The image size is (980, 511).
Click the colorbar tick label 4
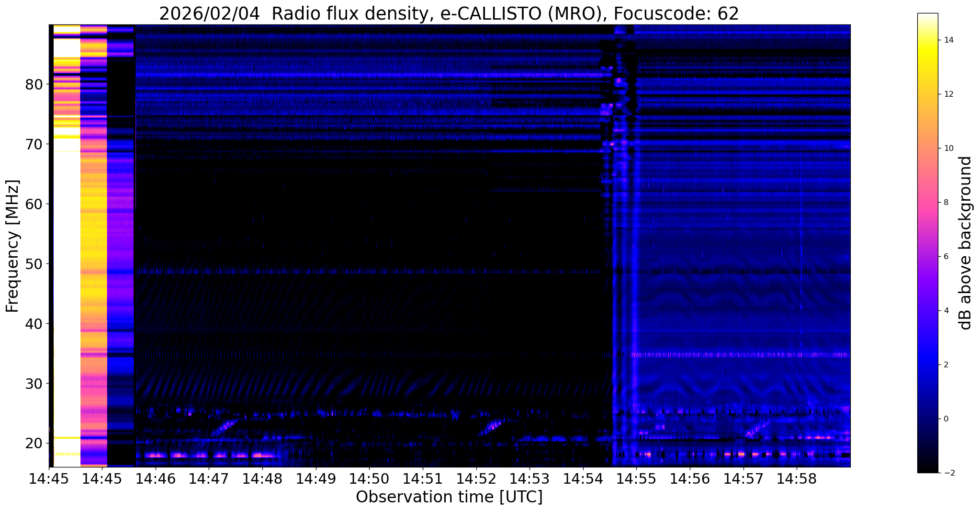click(946, 311)
